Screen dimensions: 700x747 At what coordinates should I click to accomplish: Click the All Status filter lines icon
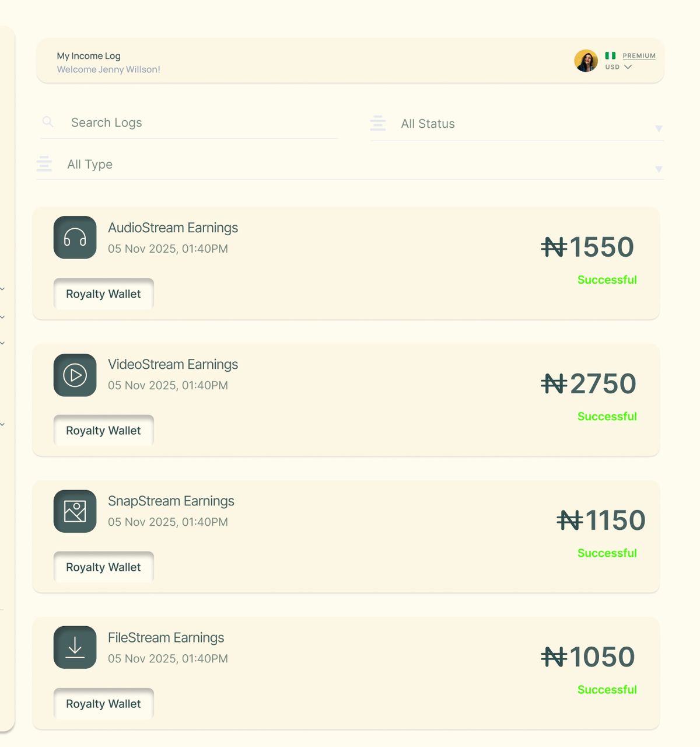(378, 123)
